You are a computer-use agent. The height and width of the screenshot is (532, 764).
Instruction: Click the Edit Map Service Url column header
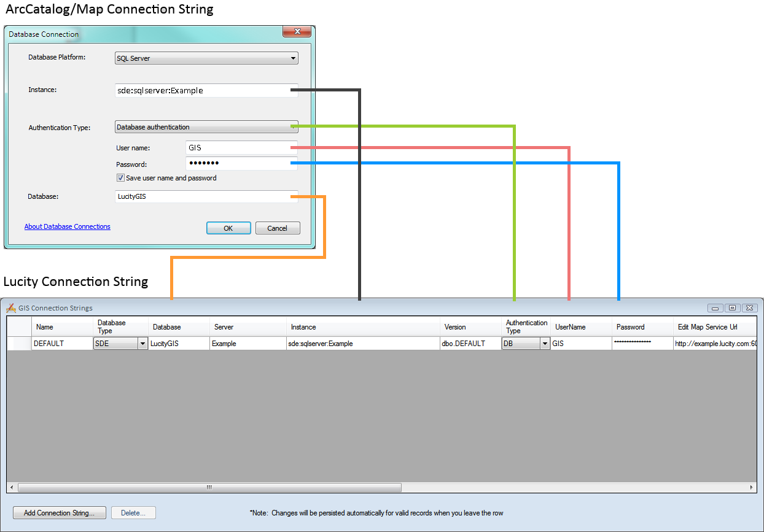(715, 327)
